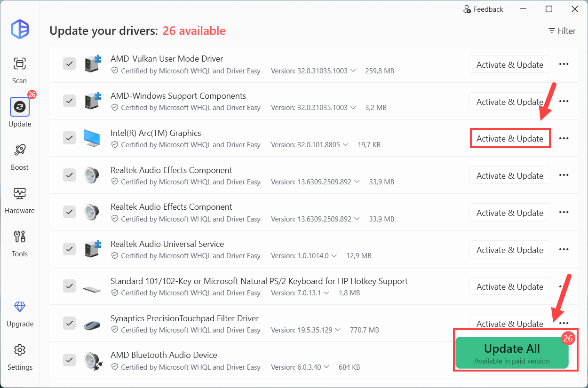The image size is (588, 388).
Task: Switch to the Boost section
Action: click(x=20, y=157)
